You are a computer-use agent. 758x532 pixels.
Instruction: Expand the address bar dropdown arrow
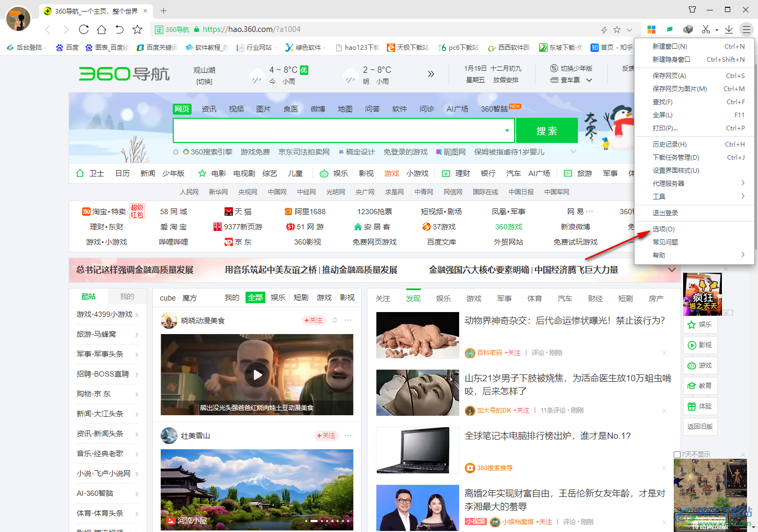(629, 30)
